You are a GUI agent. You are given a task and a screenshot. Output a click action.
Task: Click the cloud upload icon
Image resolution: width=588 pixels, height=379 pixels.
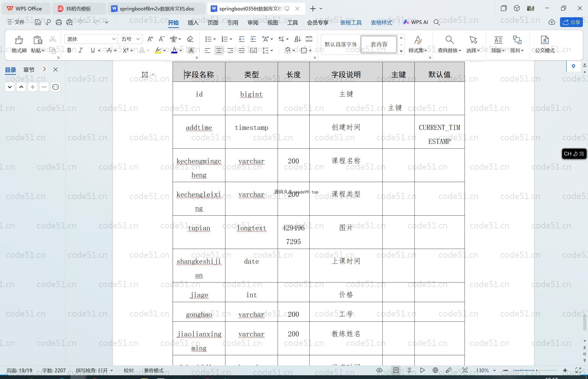coord(552,22)
